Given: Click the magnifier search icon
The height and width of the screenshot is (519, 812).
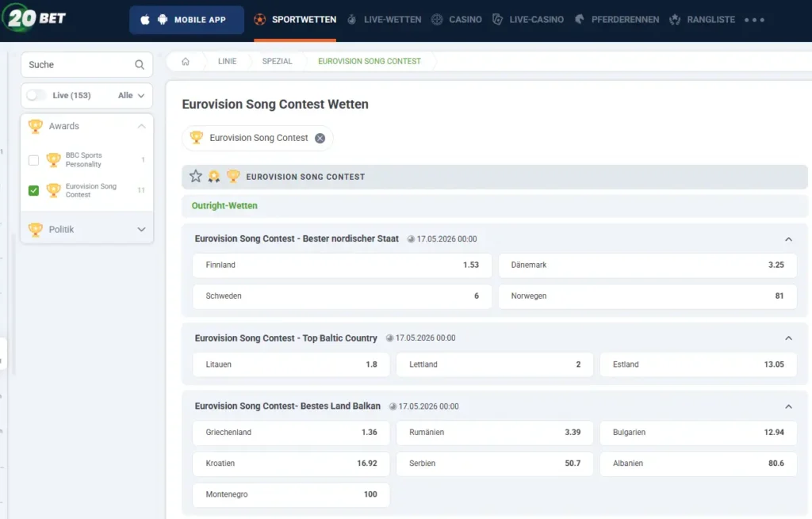Looking at the screenshot, I should pyautogui.click(x=140, y=65).
